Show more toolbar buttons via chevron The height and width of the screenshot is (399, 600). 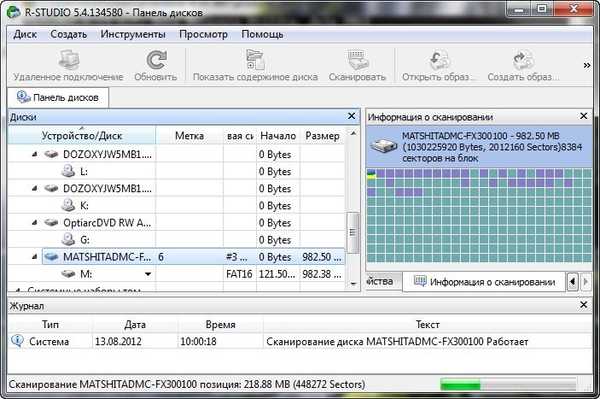tap(587, 65)
